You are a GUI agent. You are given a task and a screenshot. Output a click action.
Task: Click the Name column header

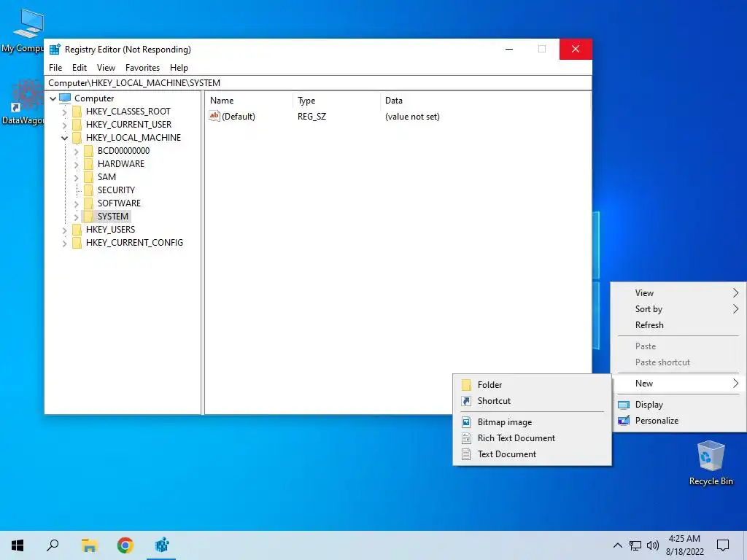[249, 101]
